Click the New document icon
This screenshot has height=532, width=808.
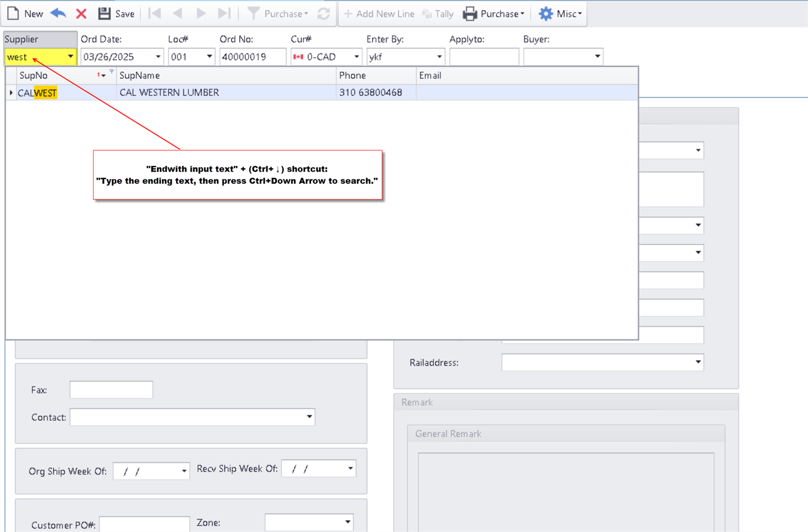point(13,13)
